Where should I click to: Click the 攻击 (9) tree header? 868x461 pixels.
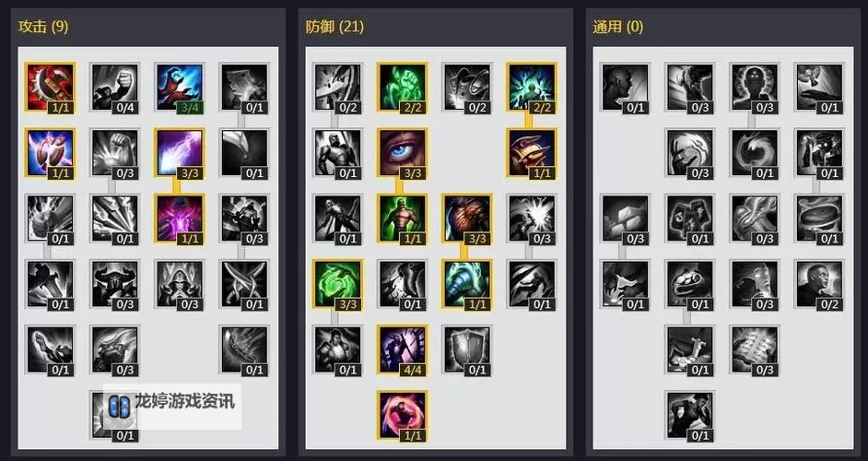[x=43, y=26]
